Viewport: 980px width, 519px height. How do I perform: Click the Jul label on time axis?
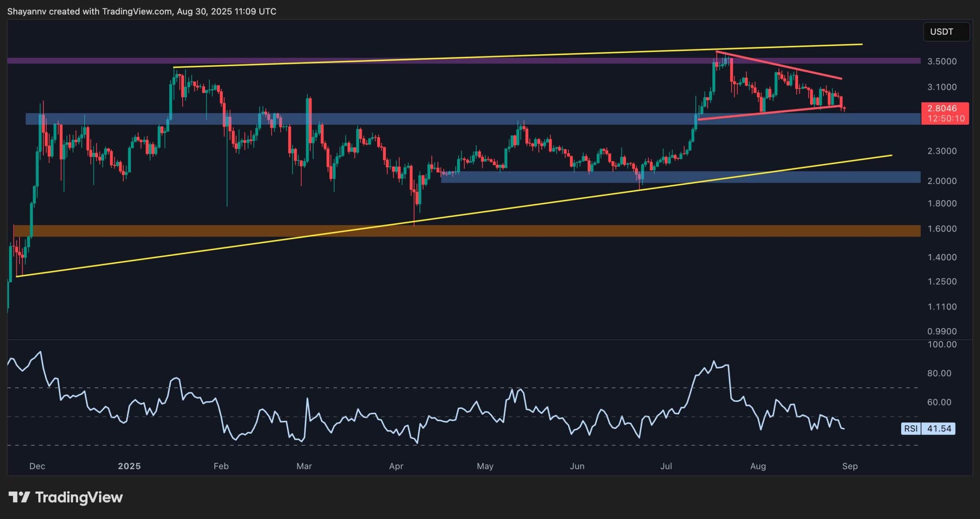(x=666, y=466)
